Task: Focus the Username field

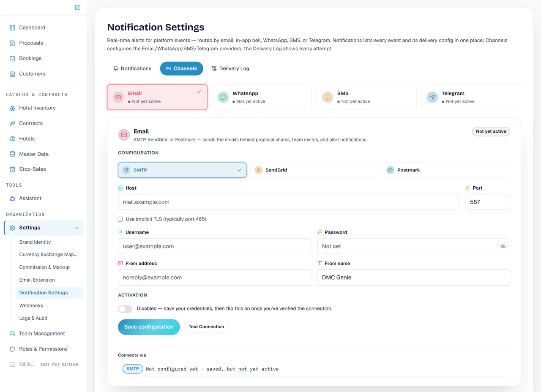Action: click(214, 246)
